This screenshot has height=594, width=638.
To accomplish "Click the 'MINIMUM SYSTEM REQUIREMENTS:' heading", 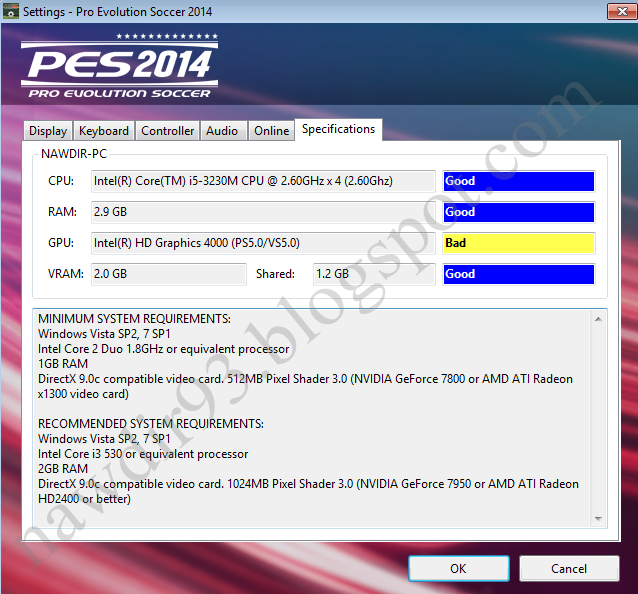I will (x=134, y=319).
